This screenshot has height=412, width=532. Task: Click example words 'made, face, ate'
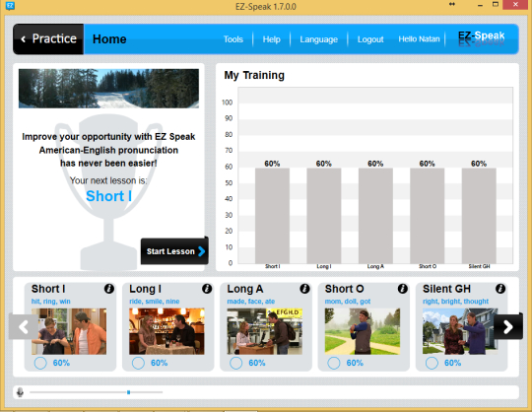(251, 301)
